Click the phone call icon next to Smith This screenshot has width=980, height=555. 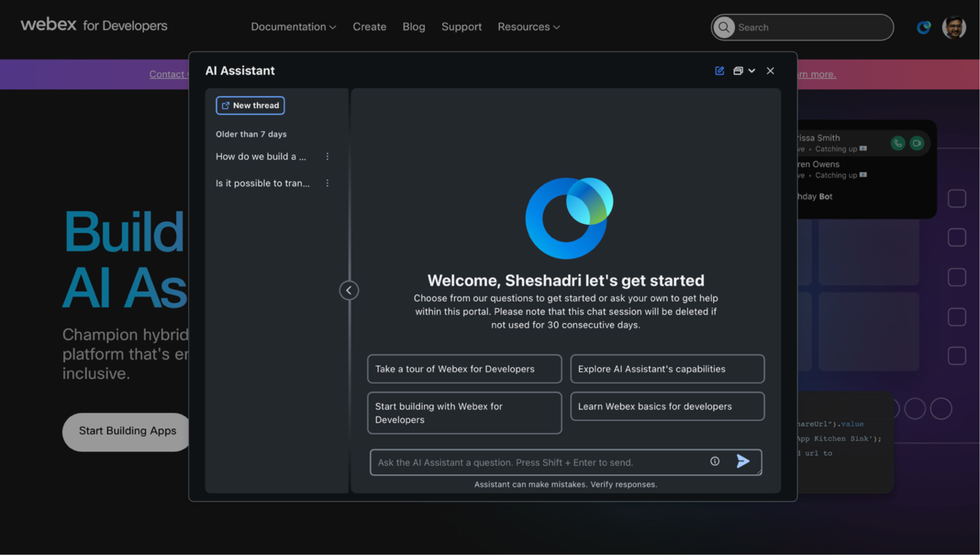pyautogui.click(x=898, y=143)
